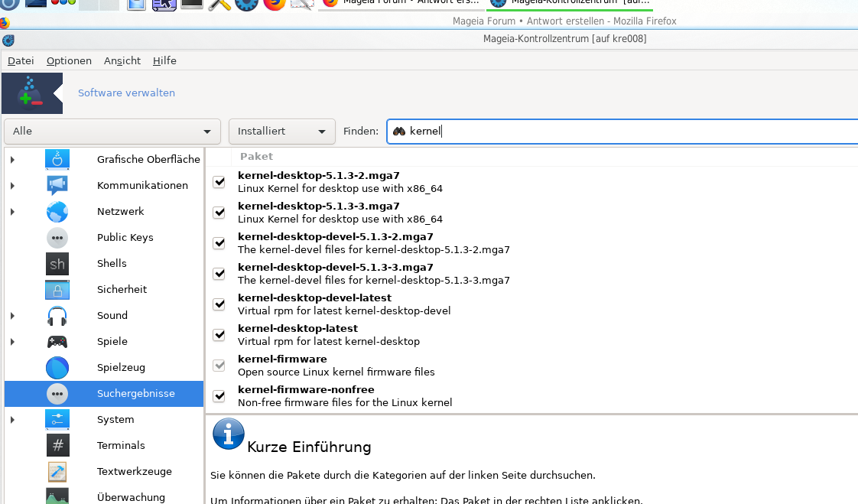Select package name kernel-desktop-devel-latest
The image size is (858, 504).
click(314, 298)
